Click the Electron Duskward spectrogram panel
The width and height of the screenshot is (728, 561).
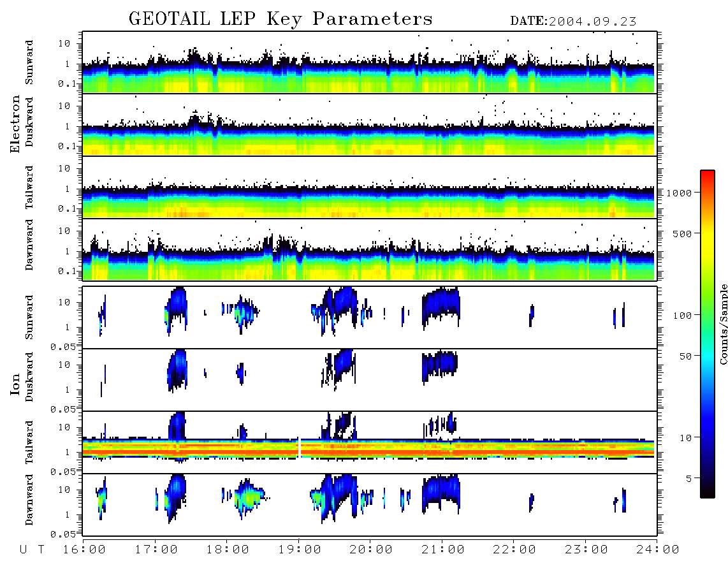tap(370, 124)
